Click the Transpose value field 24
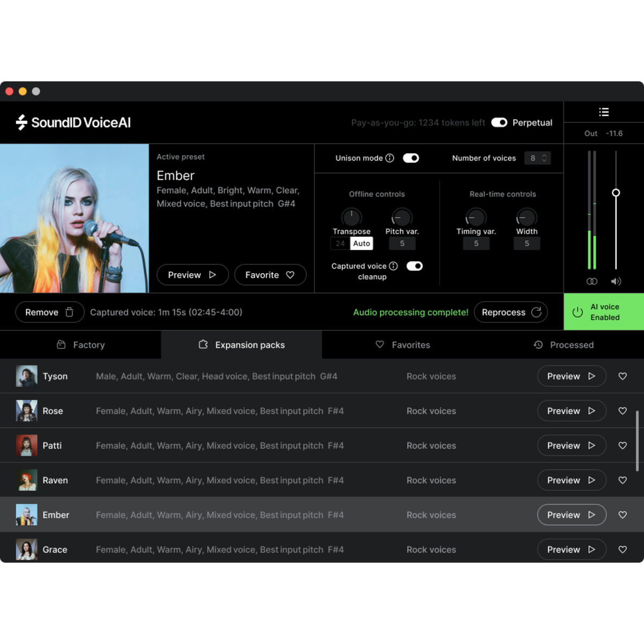The height and width of the screenshot is (644, 644). [340, 244]
